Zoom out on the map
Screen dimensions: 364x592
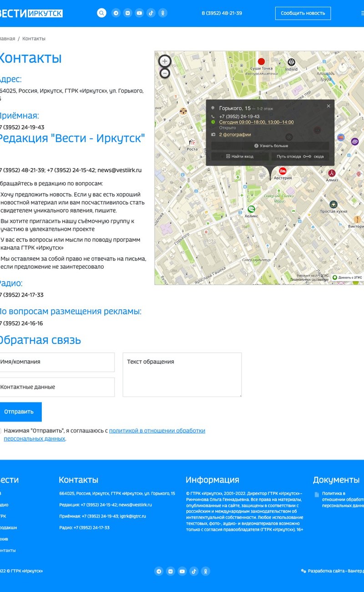(165, 73)
